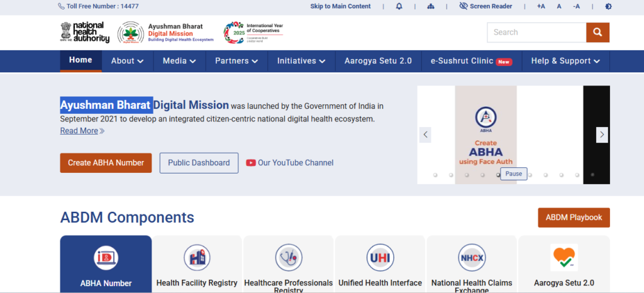Select the last carousel dot indicator
Image resolution: width=644 pixels, height=293 pixels.
592,175
